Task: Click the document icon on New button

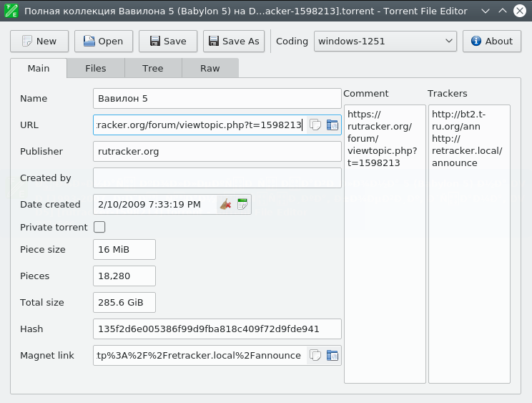Action: 26,41
